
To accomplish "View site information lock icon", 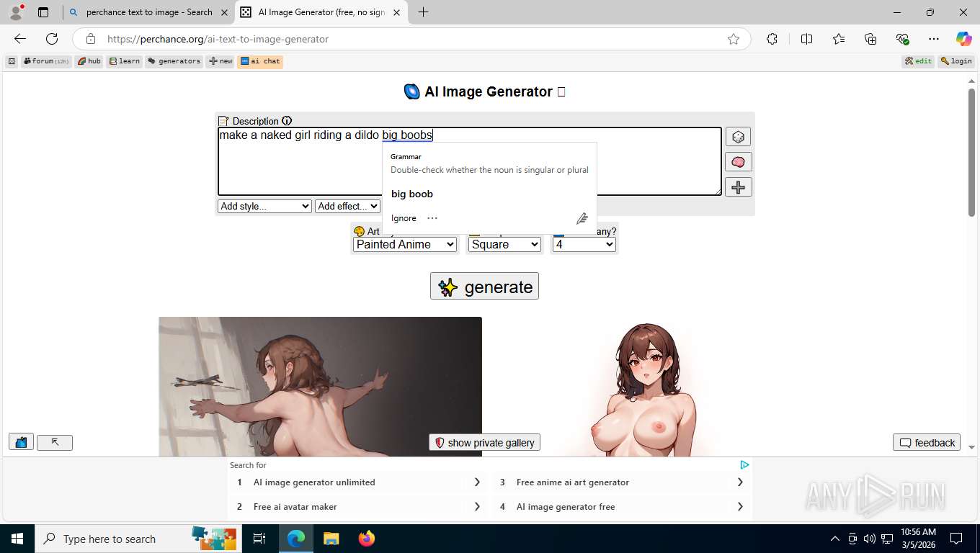I will tap(90, 39).
